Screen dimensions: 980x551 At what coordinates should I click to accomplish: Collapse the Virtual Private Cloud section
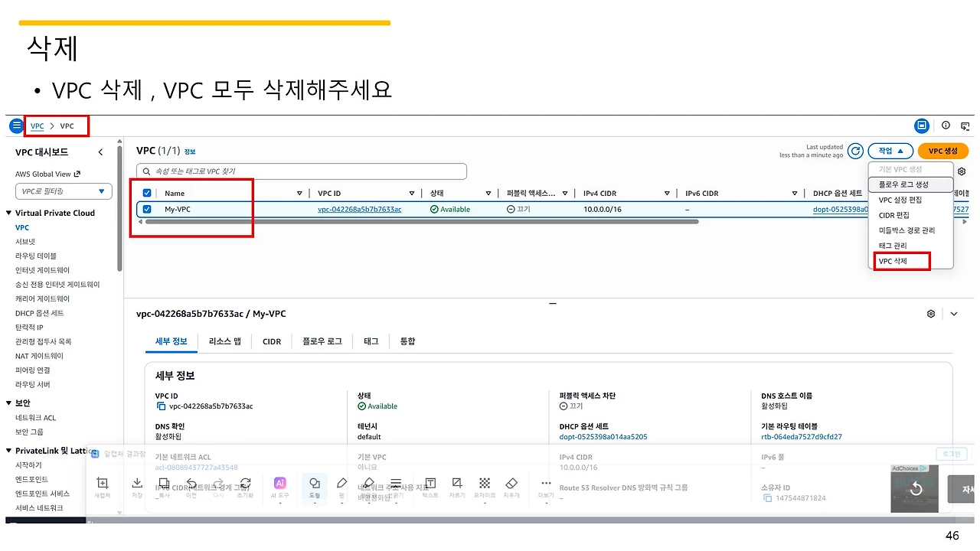point(8,213)
